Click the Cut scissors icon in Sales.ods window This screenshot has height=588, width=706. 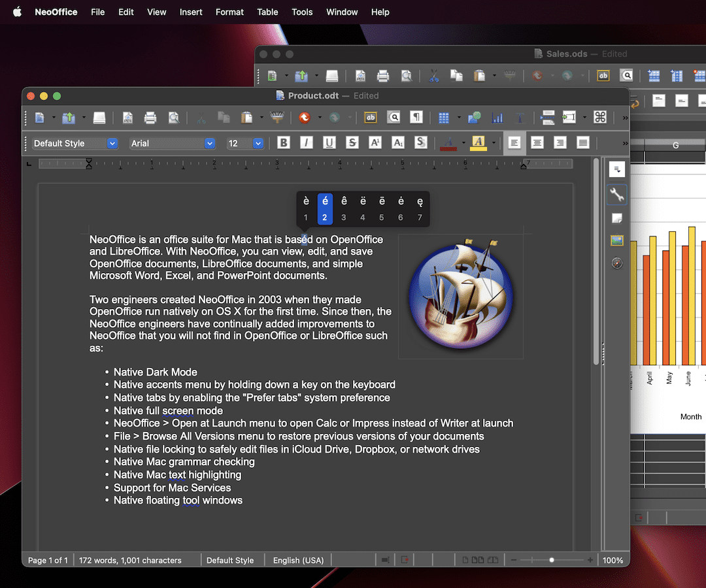[433, 76]
